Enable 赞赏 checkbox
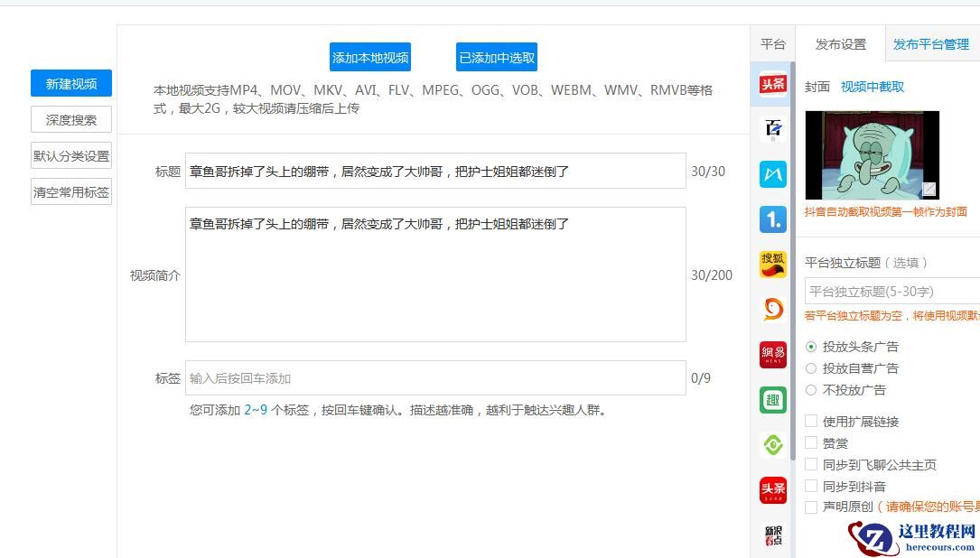Viewport: 980px width, 558px height. [x=811, y=442]
